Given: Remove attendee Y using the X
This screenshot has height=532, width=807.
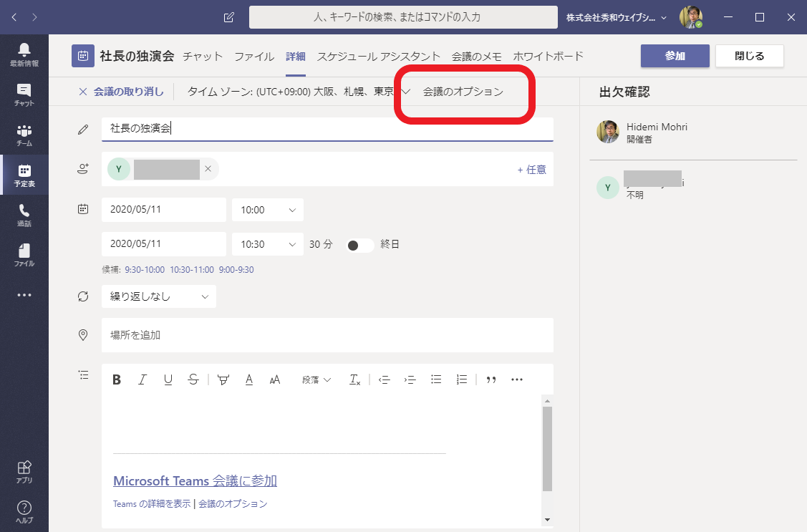Looking at the screenshot, I should click(208, 169).
